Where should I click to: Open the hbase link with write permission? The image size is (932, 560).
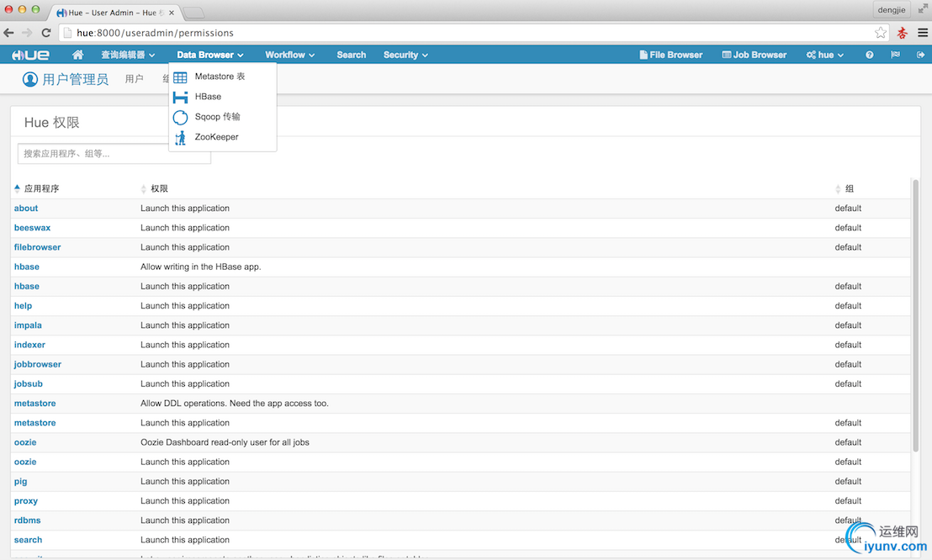pos(27,267)
